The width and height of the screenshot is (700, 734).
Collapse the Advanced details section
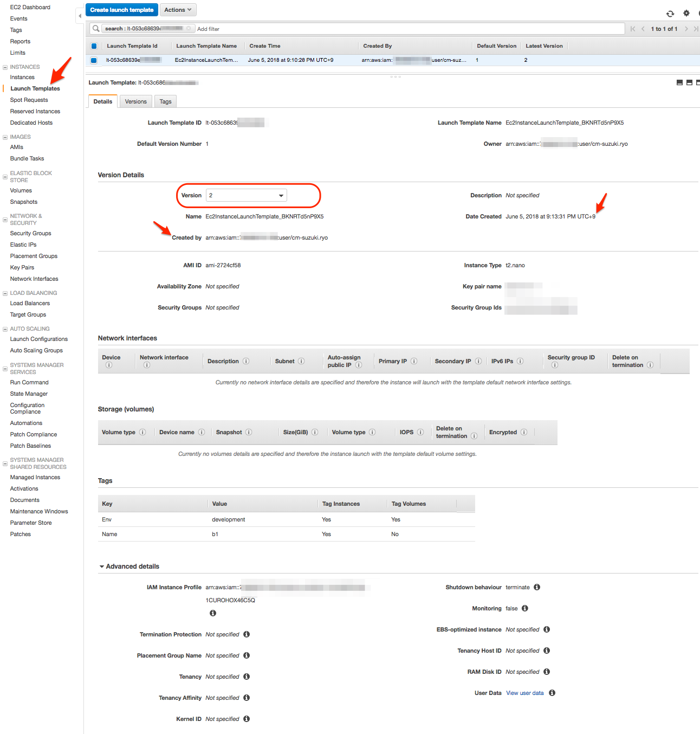102,566
